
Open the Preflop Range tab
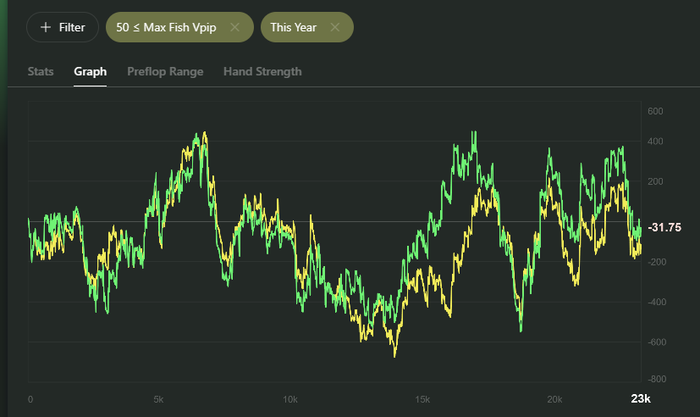pos(165,72)
